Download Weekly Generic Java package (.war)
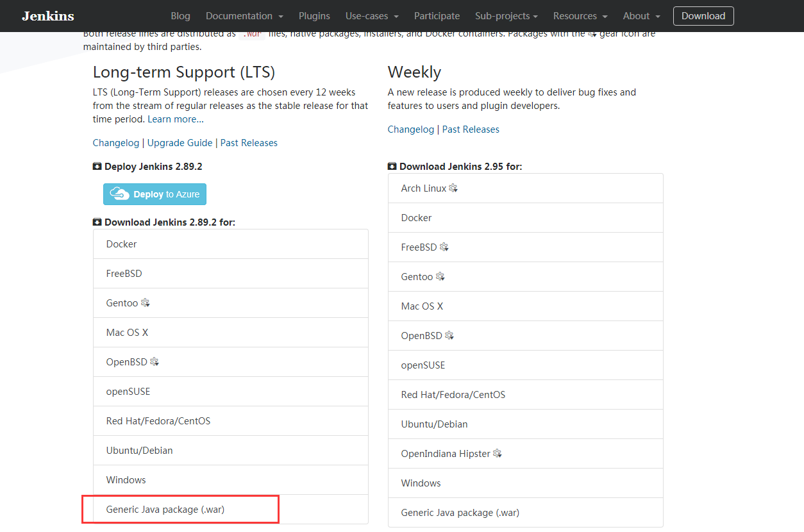Image resolution: width=804 pixels, height=532 pixels. [x=526, y=513]
